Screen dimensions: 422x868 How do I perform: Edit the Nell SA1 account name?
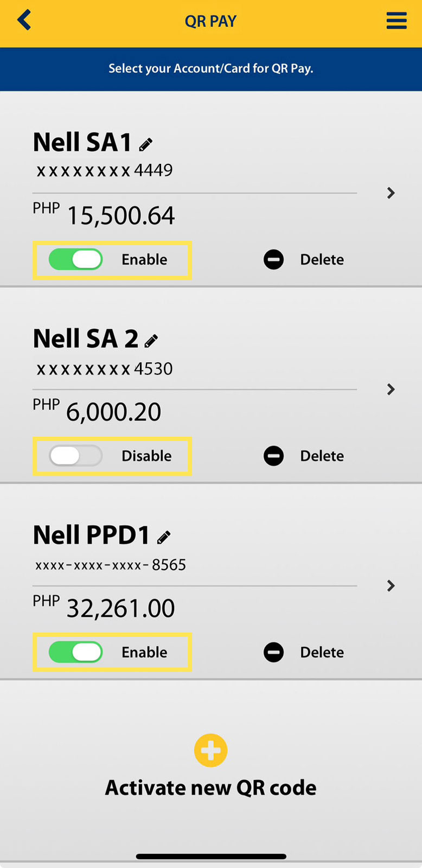point(145,144)
